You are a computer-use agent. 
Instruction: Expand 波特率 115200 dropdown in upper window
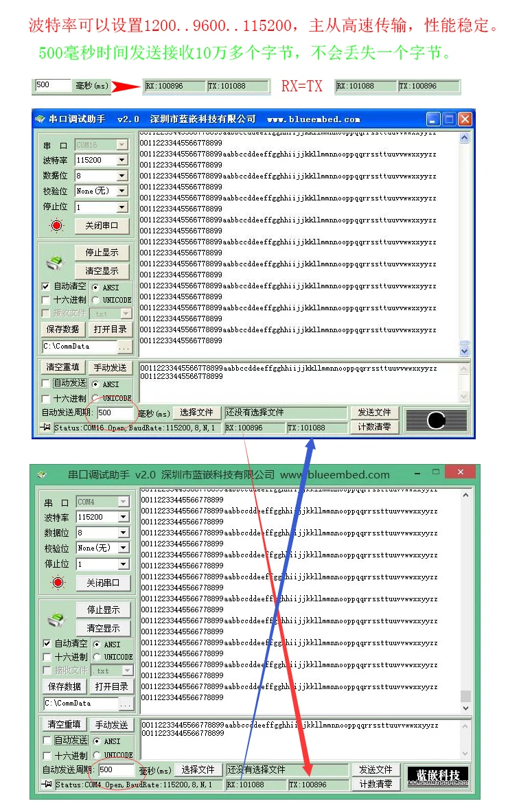tap(122, 160)
